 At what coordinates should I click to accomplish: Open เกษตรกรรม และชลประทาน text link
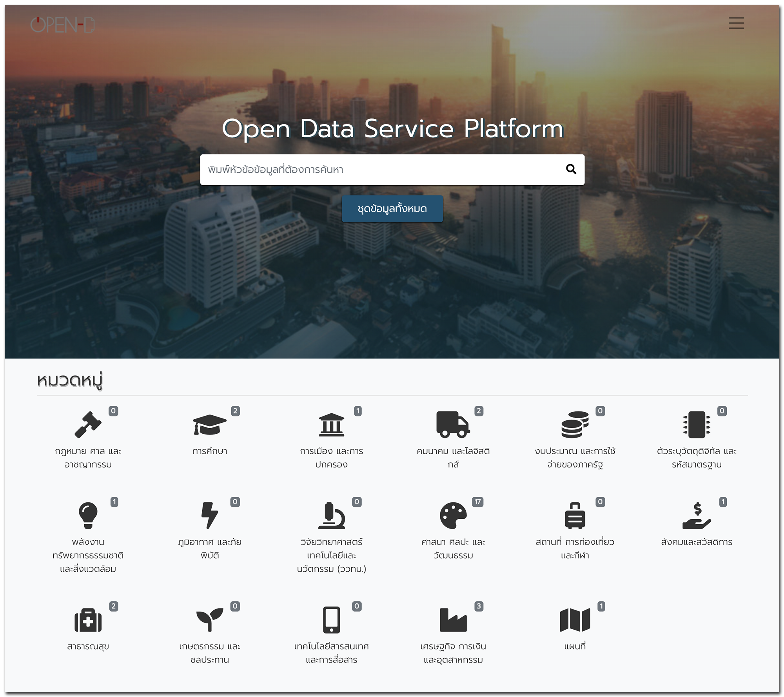pos(210,653)
